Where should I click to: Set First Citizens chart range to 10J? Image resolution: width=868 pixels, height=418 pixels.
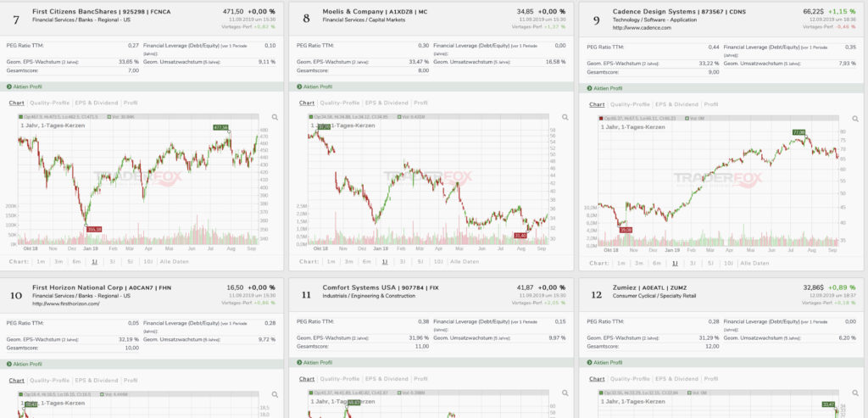(x=147, y=262)
